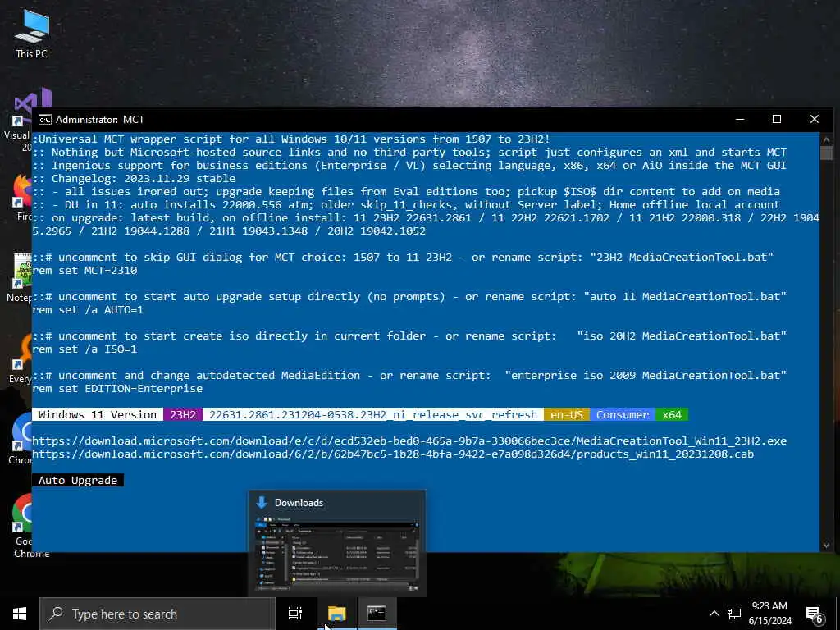Open the Notepad++ desktop shortcut
This screenshot has height=630, width=840.
point(20,277)
